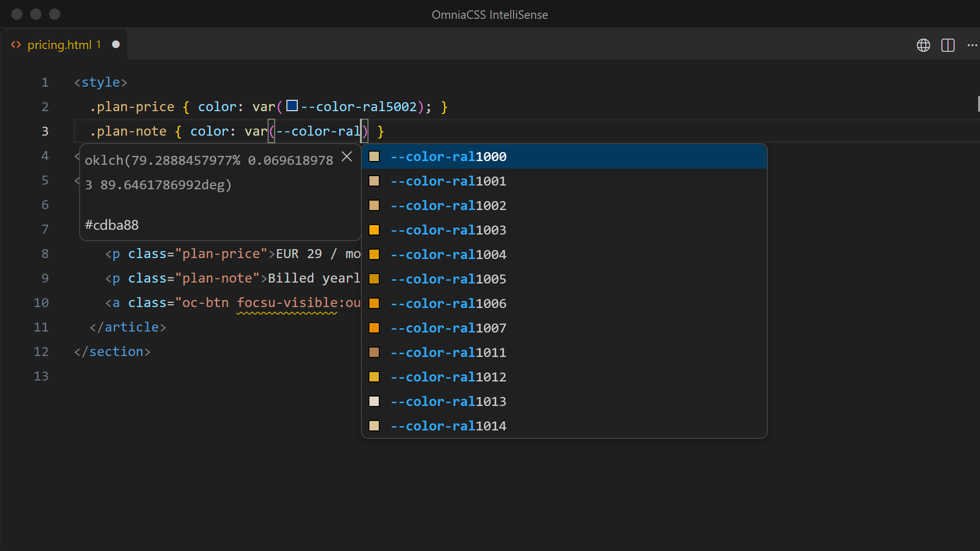Choose the --color-ral1000 suggestion
The height and width of the screenshot is (551, 980).
(564, 156)
